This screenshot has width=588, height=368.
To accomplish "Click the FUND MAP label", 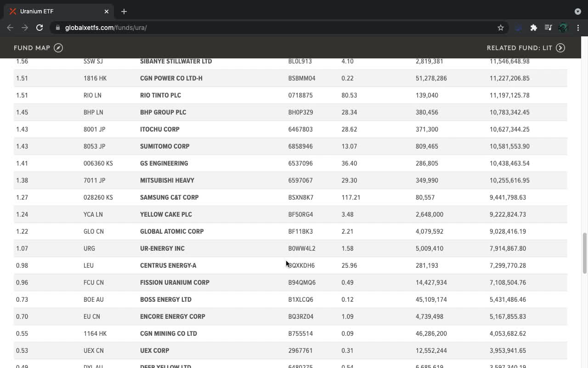I will pos(32,48).
